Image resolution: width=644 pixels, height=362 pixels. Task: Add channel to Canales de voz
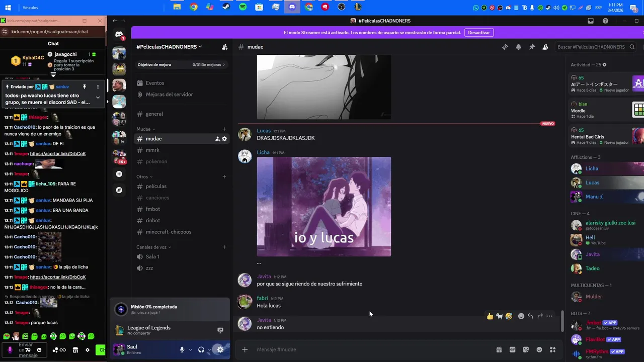point(224,247)
